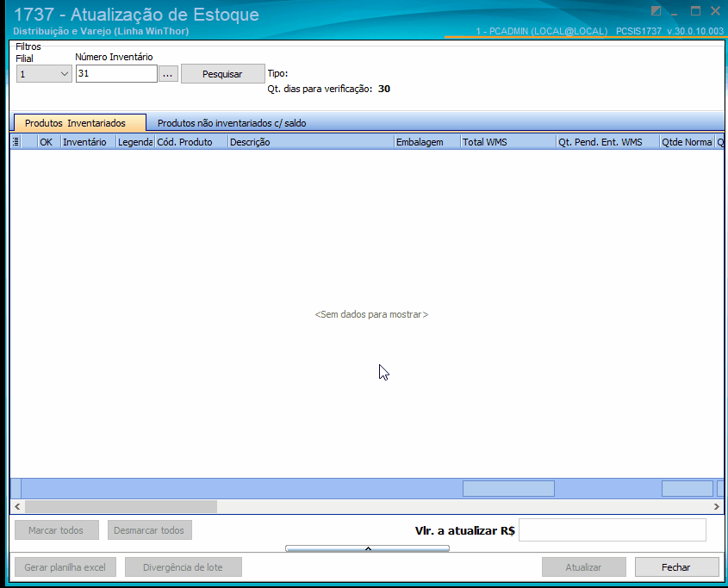The width and height of the screenshot is (728, 588).
Task: Sort by Qt. Pend. Ent. WMS column
Action: point(608,142)
